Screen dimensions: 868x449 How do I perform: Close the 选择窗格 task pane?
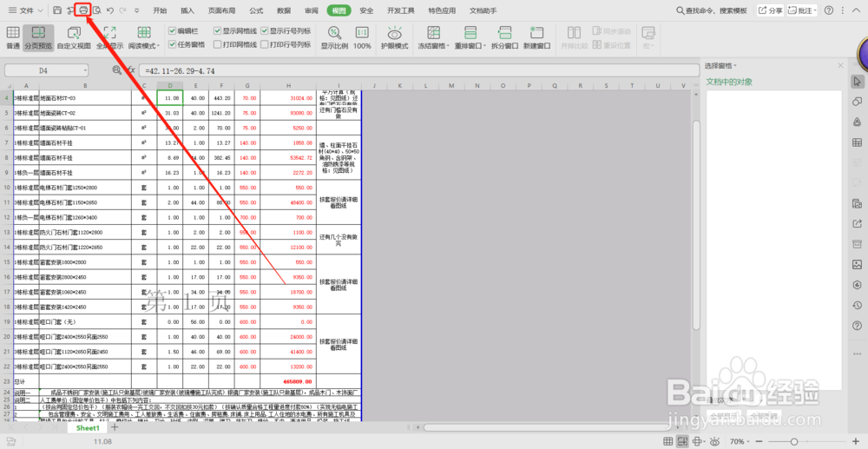point(841,65)
